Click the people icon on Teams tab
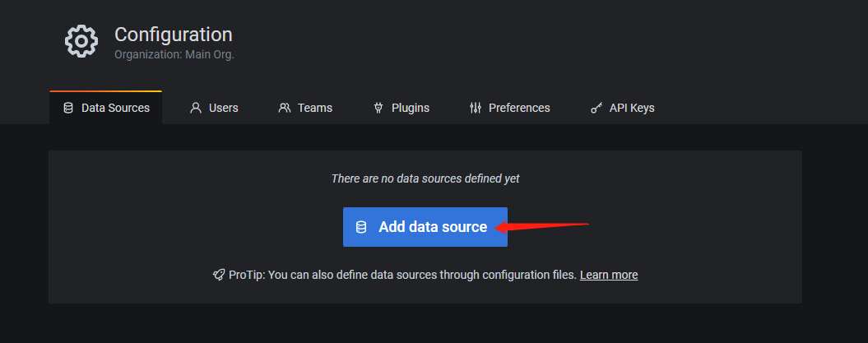This screenshot has width=868, height=343. tap(285, 108)
